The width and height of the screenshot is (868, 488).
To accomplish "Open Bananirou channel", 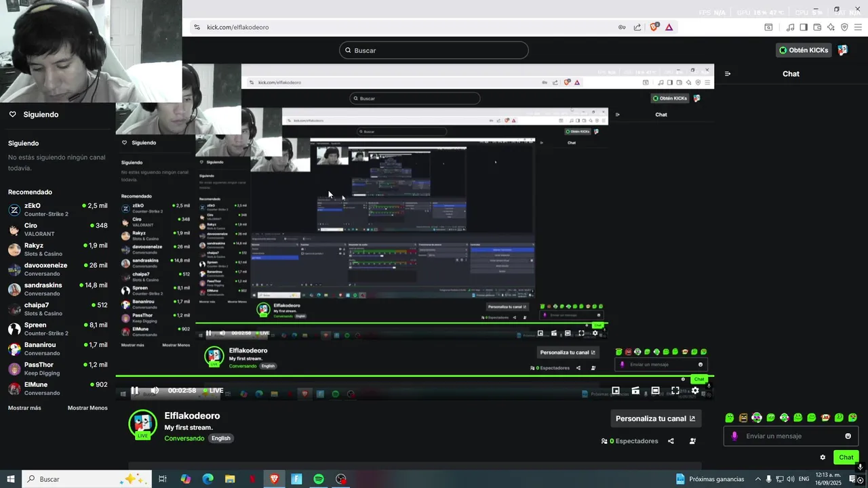I will [58, 348].
